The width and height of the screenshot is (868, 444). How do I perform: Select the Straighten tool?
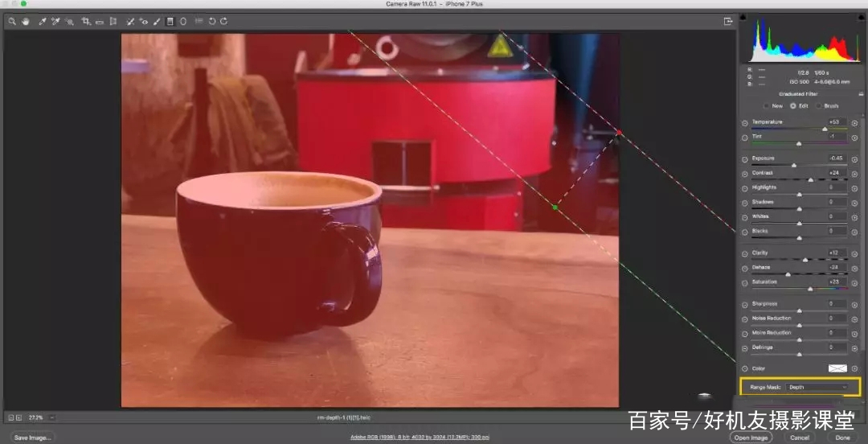[100, 22]
